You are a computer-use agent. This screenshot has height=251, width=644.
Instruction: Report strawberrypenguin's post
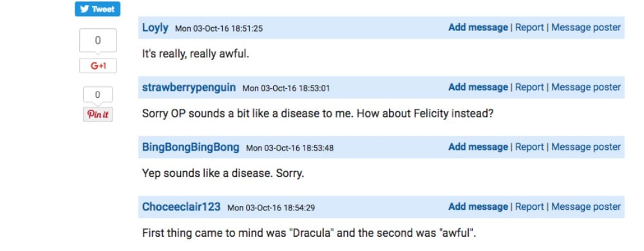529,88
